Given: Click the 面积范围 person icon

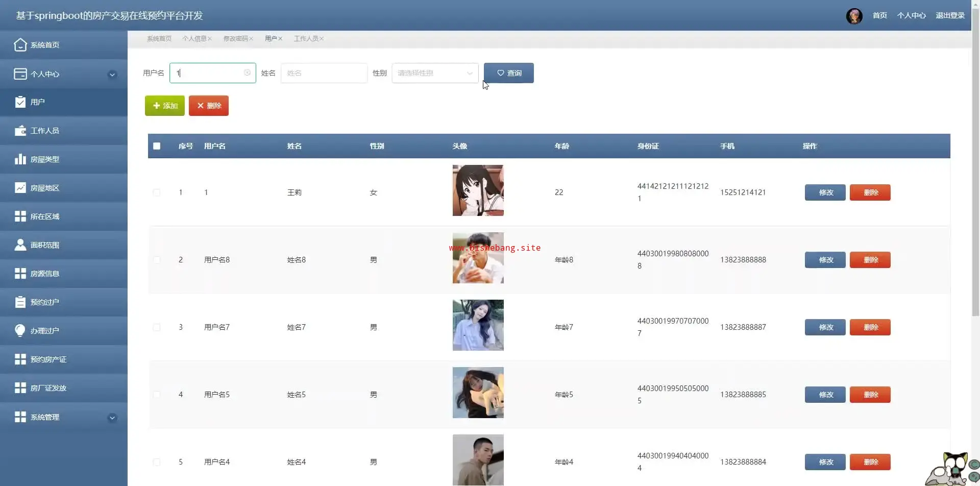Looking at the screenshot, I should click(20, 245).
